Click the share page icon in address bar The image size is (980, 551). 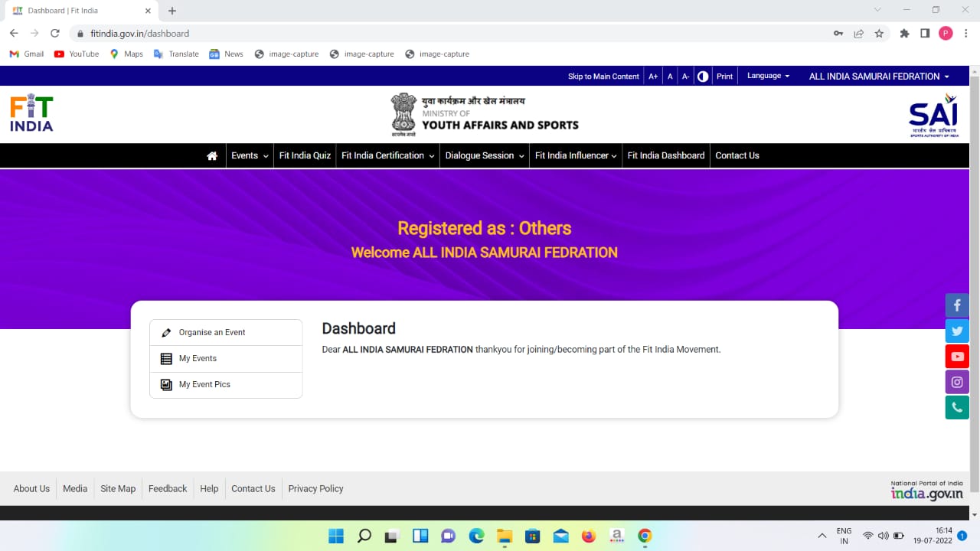click(x=859, y=34)
